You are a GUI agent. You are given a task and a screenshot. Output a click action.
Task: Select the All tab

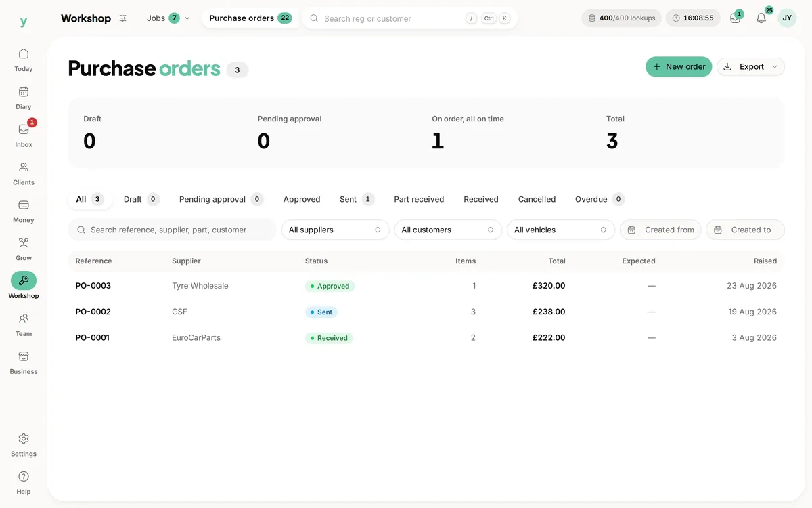[x=90, y=199]
